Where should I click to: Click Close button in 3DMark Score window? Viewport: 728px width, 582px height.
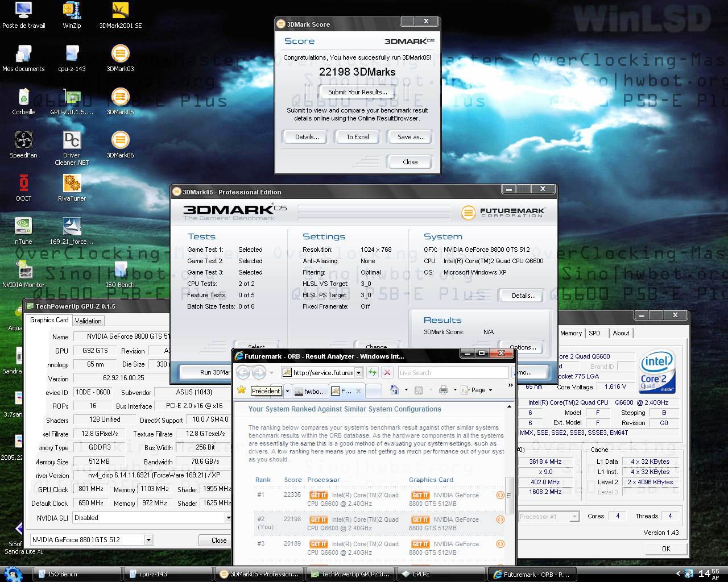coord(410,162)
